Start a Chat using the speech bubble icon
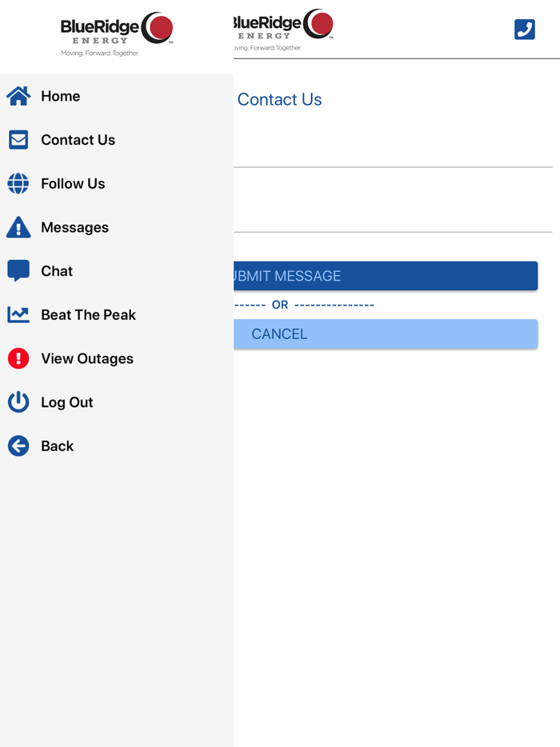 coord(18,270)
